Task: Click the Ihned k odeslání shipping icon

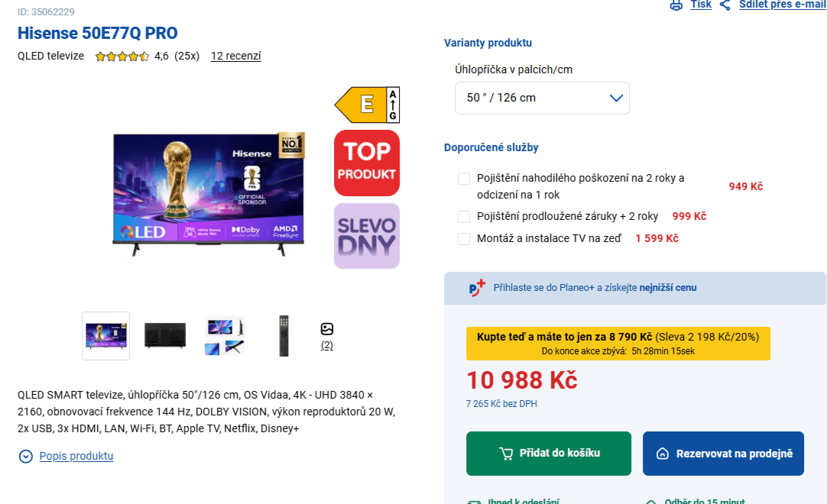Action: (474, 500)
